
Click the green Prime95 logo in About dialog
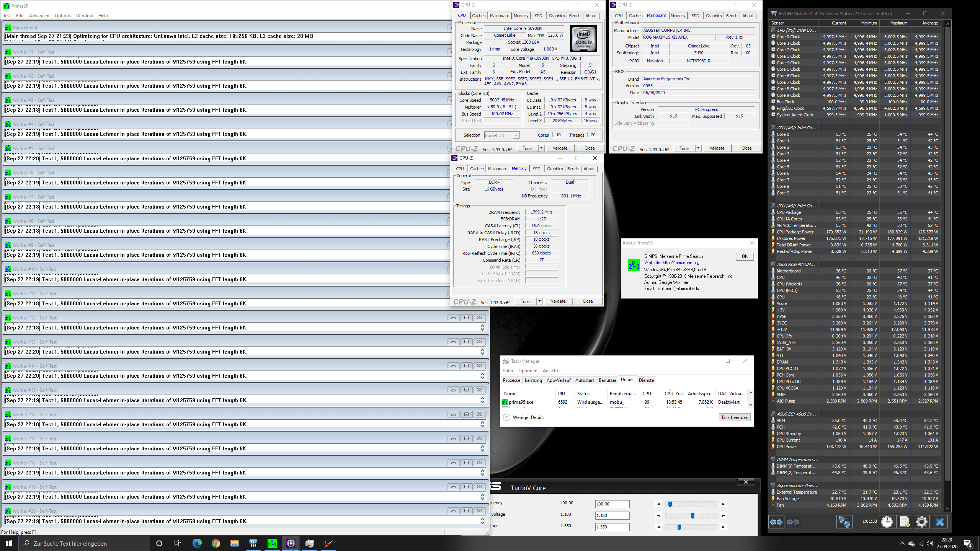pos(634,265)
